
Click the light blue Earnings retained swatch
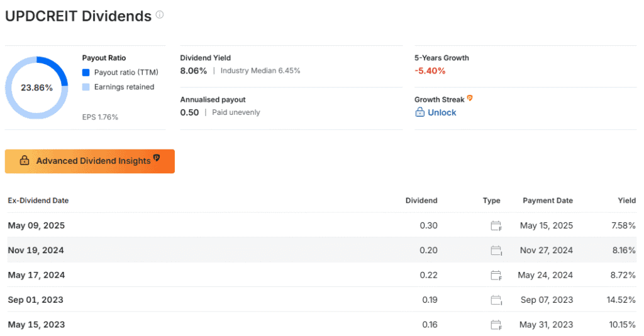tap(86, 87)
